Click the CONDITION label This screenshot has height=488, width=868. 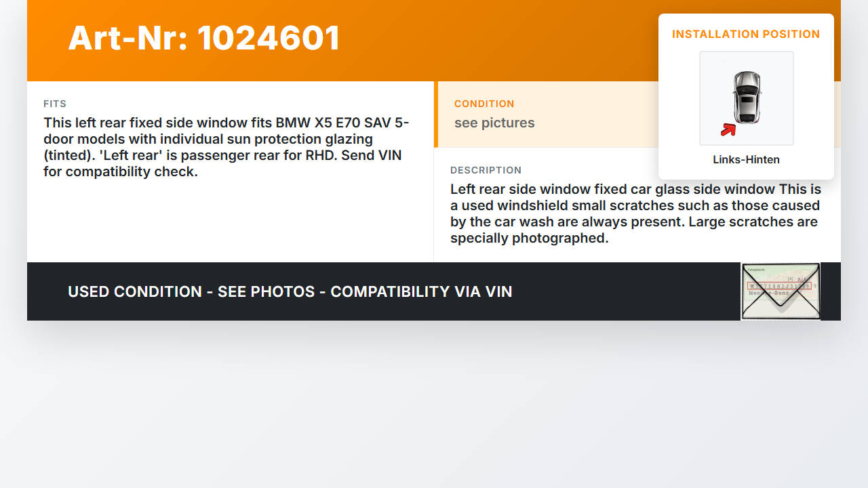click(x=484, y=104)
